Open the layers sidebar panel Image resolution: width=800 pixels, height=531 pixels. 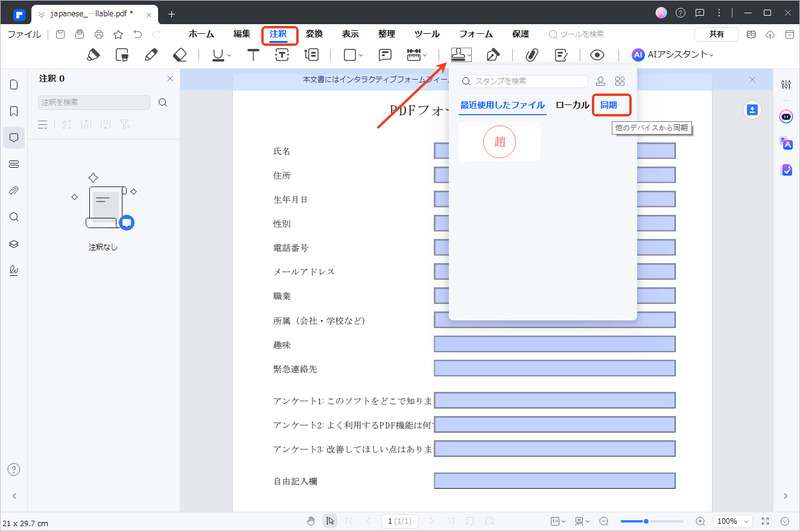(14, 243)
